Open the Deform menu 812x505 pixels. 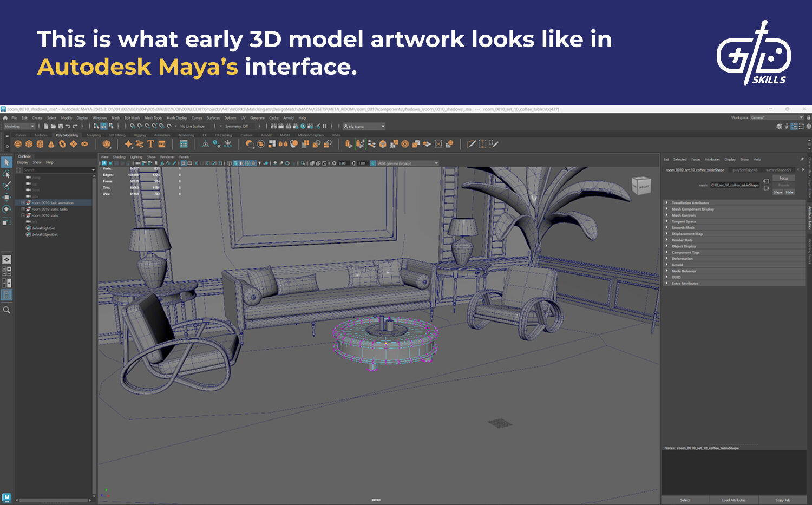[x=230, y=117]
